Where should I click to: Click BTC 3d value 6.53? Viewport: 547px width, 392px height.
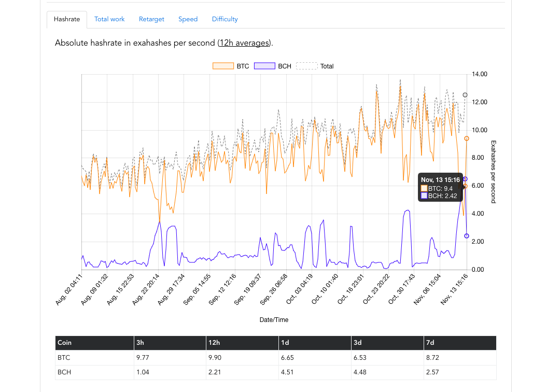[x=360, y=357]
